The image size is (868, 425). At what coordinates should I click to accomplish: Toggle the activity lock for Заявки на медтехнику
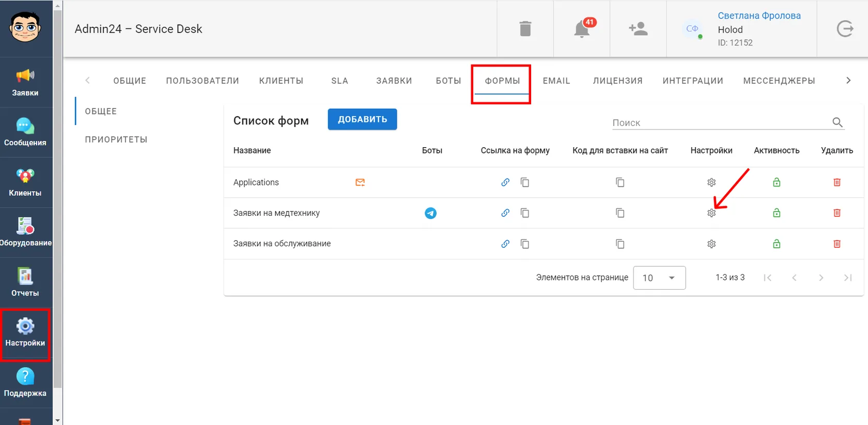pos(777,213)
